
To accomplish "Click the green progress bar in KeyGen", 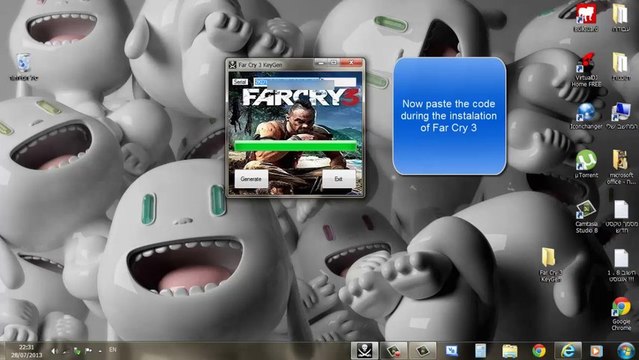I will point(295,146).
